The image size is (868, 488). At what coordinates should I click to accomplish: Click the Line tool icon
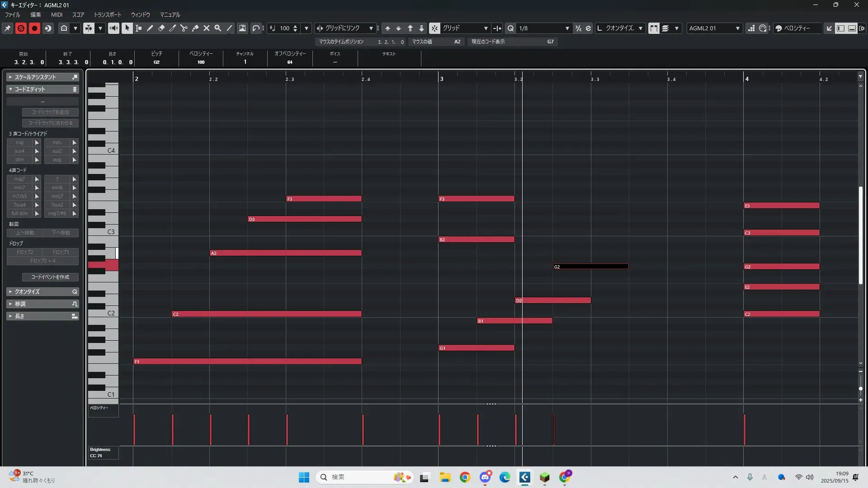pos(229,28)
